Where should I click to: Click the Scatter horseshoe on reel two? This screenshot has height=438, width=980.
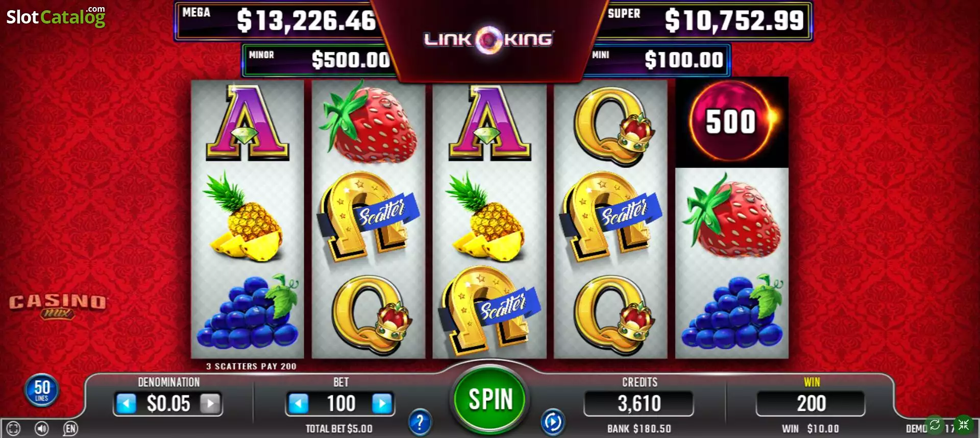[x=369, y=215]
